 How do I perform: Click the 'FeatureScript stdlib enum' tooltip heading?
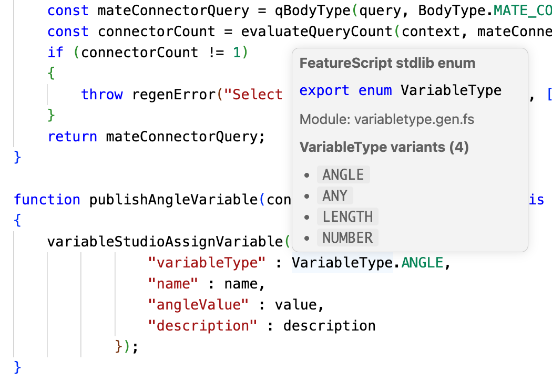coord(387,64)
